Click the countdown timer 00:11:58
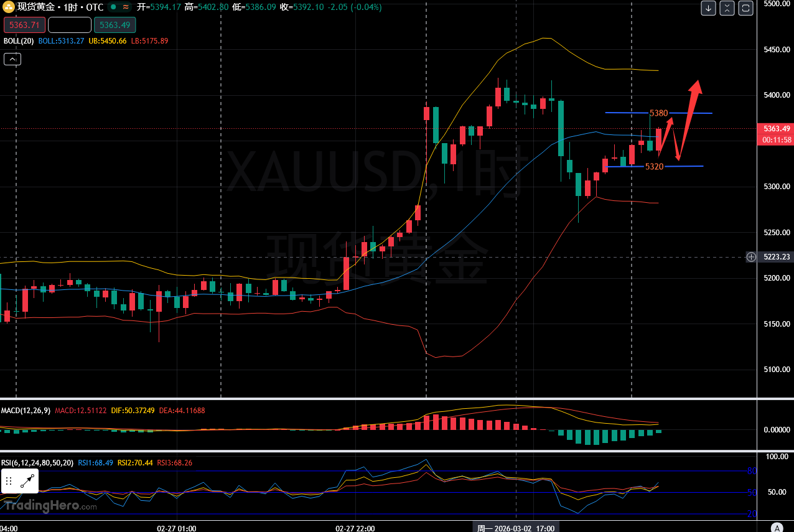The image size is (794, 532). 777,139
